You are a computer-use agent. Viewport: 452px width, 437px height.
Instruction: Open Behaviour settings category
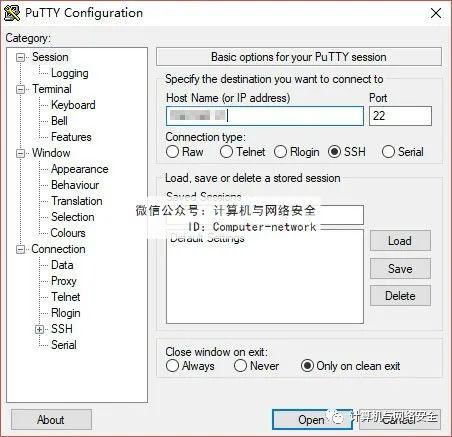click(x=75, y=185)
